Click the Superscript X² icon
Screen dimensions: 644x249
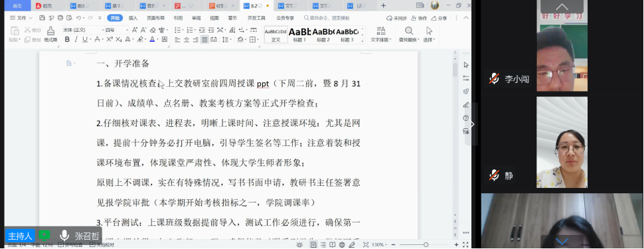tap(110, 39)
